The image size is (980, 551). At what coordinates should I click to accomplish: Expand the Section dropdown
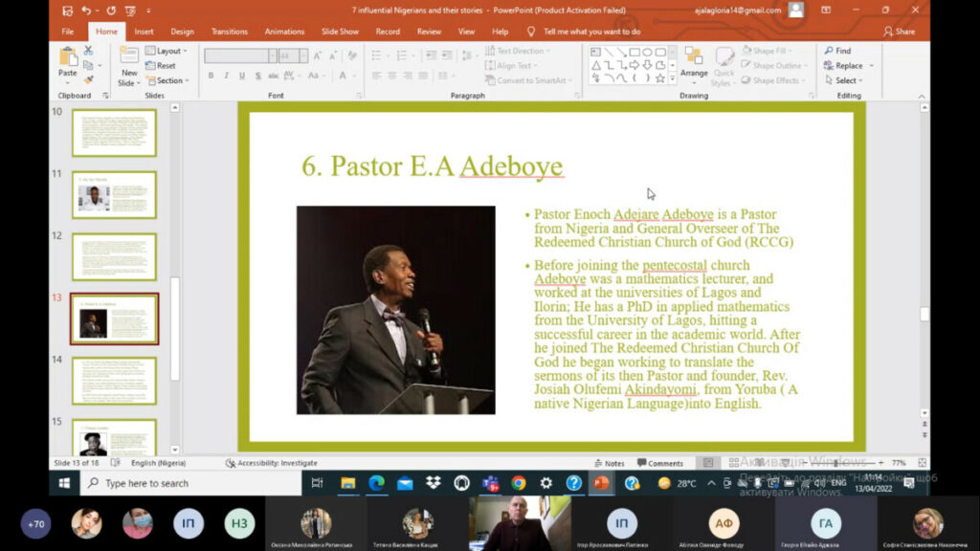(x=168, y=80)
